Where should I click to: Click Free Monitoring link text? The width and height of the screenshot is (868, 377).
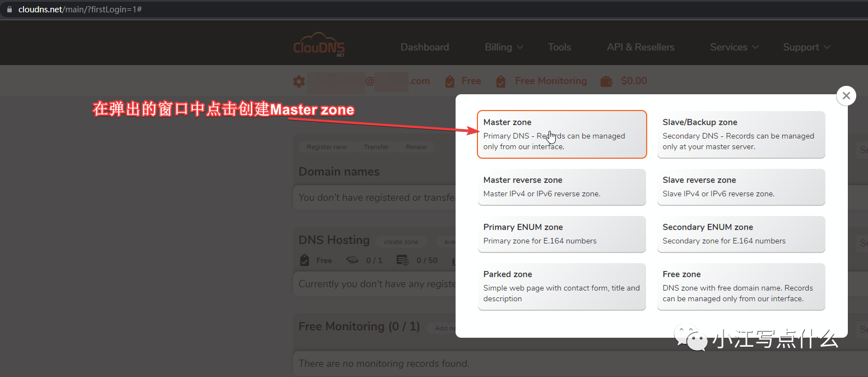(x=551, y=81)
